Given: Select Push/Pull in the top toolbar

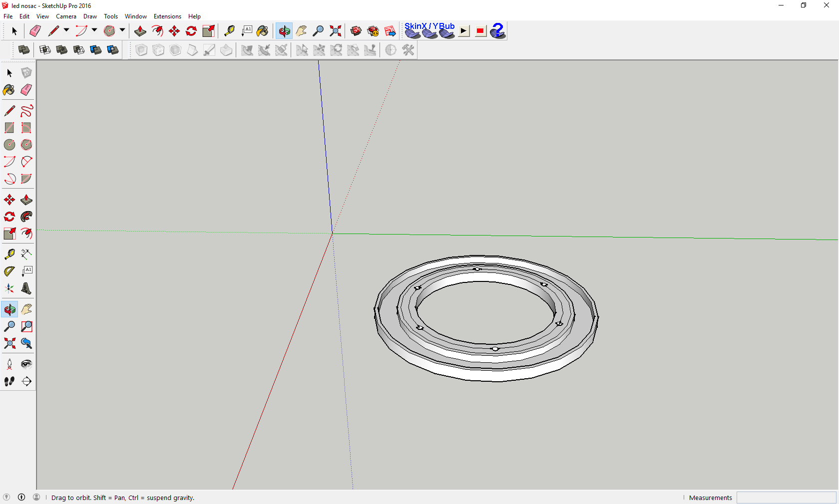Looking at the screenshot, I should [140, 31].
